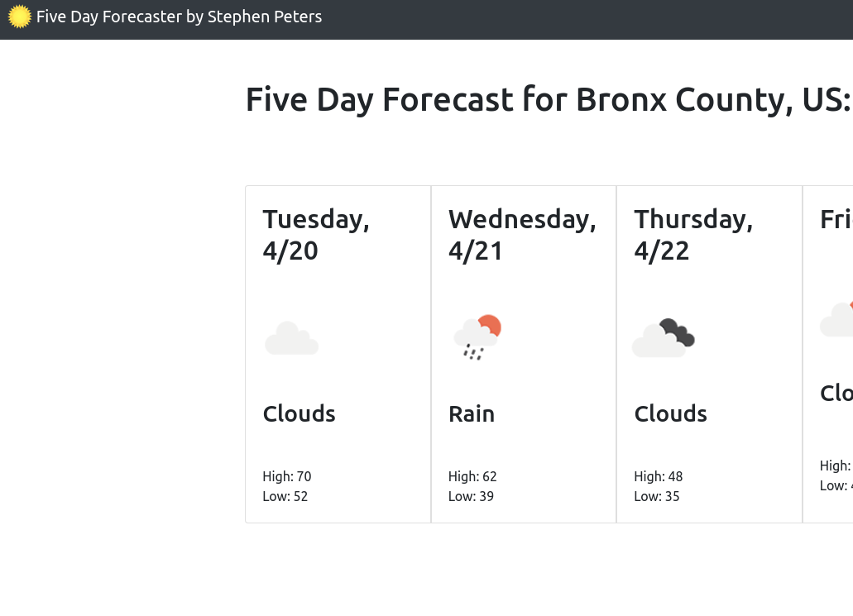Image resolution: width=853 pixels, height=616 pixels.
Task: Select the 'Rain' condition text for Wednesday
Action: (x=472, y=413)
